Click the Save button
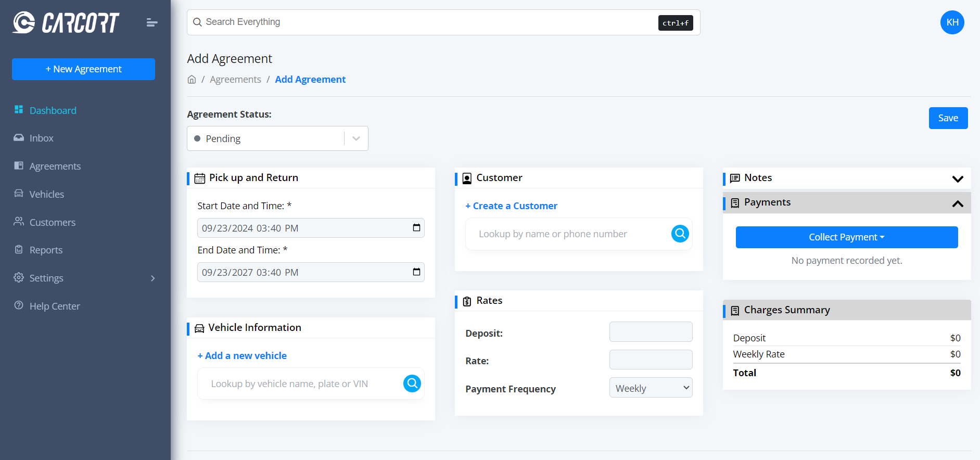Viewport: 980px width, 460px height. (948, 118)
